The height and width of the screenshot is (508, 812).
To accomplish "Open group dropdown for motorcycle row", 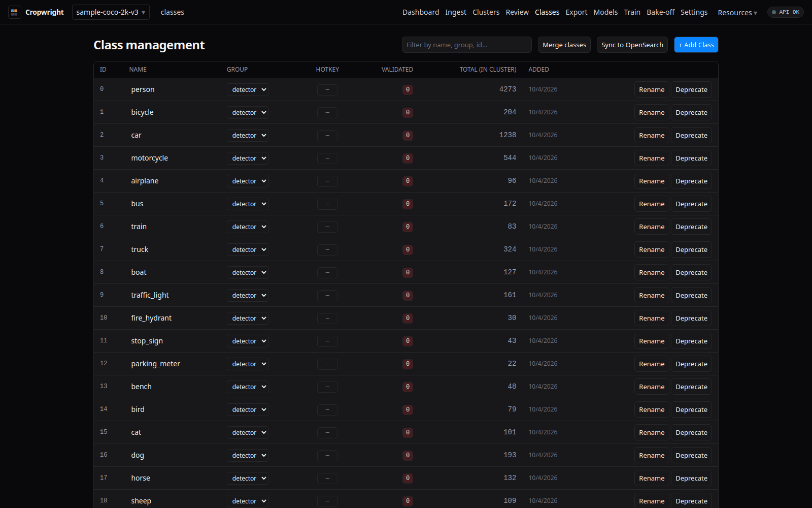I will click(248, 158).
